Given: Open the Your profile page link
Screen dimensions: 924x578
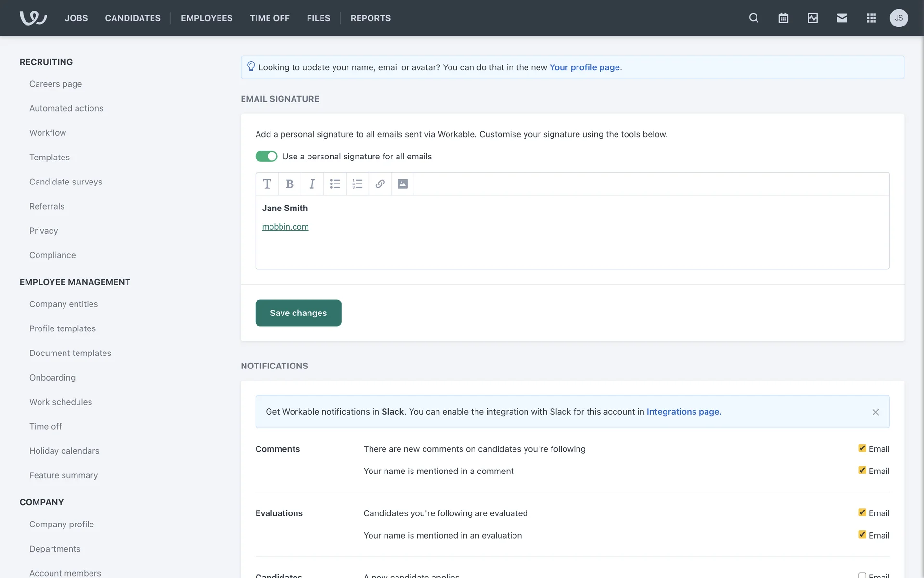Looking at the screenshot, I should 584,67.
